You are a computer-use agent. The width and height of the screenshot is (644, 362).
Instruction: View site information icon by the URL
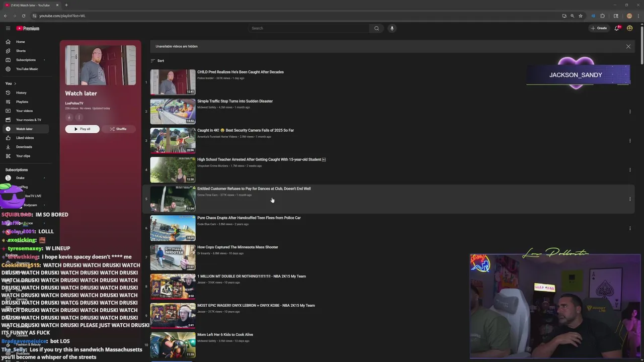(35, 16)
